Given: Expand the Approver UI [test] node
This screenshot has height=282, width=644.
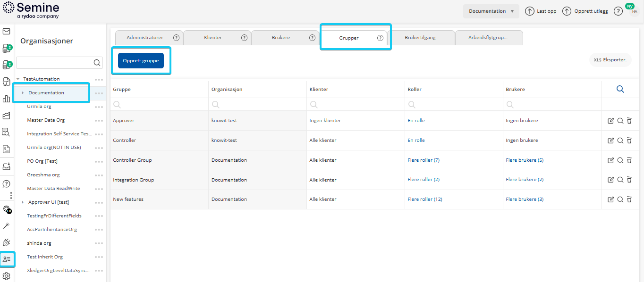Looking at the screenshot, I should coord(23,202).
